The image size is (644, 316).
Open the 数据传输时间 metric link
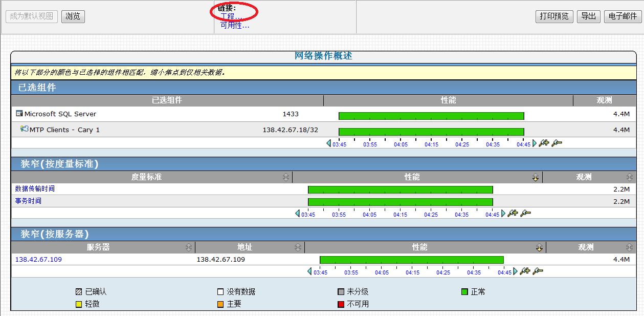[35, 188]
